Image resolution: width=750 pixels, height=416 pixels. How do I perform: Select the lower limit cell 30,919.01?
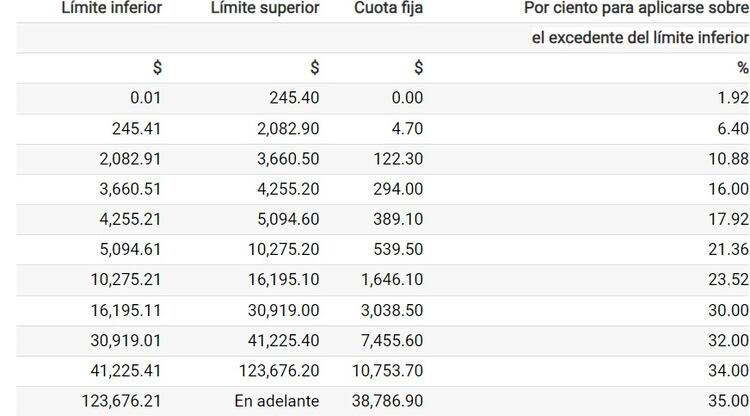[125, 341]
